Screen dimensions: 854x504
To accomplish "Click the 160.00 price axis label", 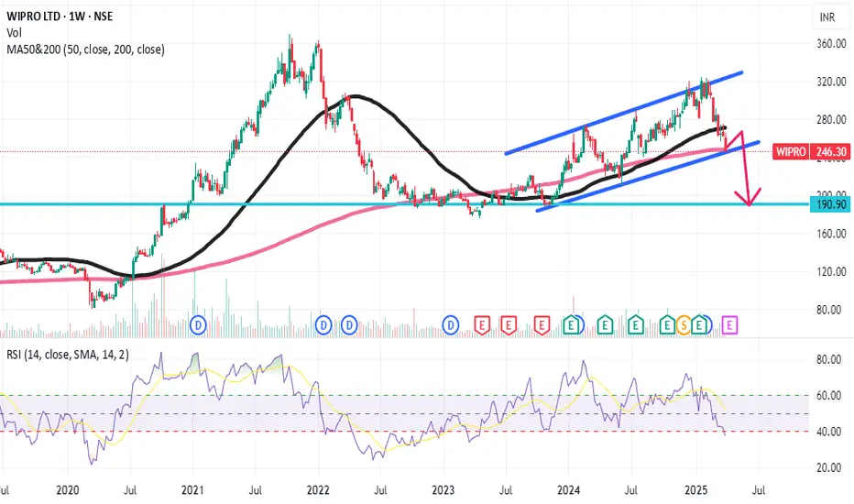I will point(832,234).
